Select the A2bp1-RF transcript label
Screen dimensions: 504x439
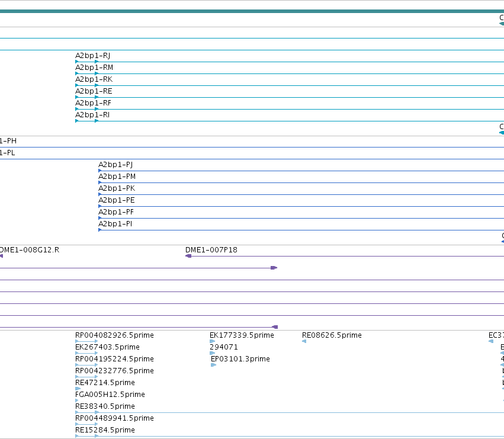coord(93,103)
